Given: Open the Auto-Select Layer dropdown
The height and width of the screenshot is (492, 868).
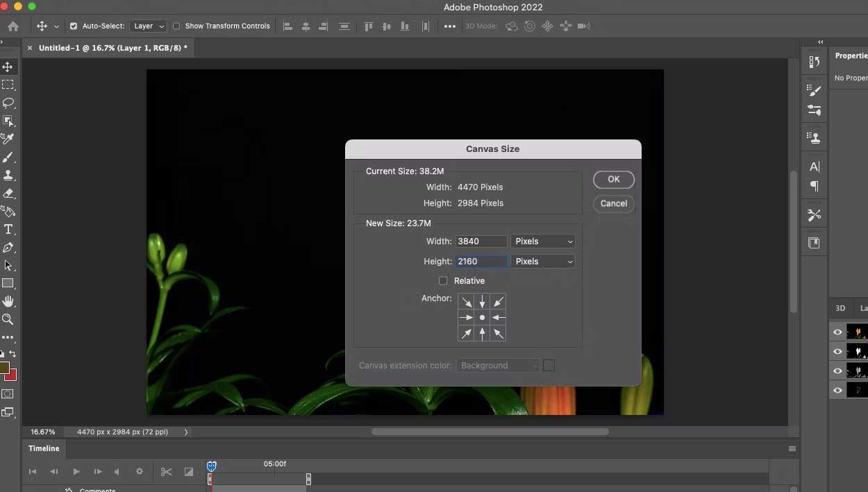Looking at the screenshot, I should 149,26.
